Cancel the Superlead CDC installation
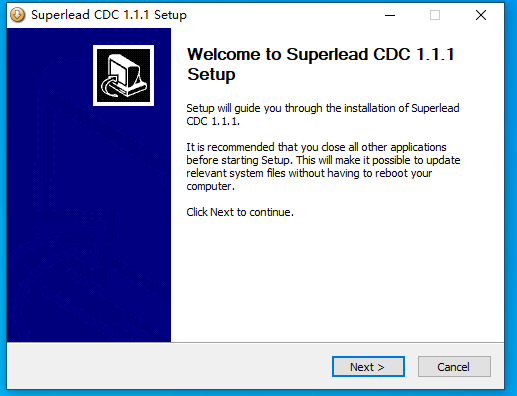This screenshot has width=517, height=396. point(454,367)
